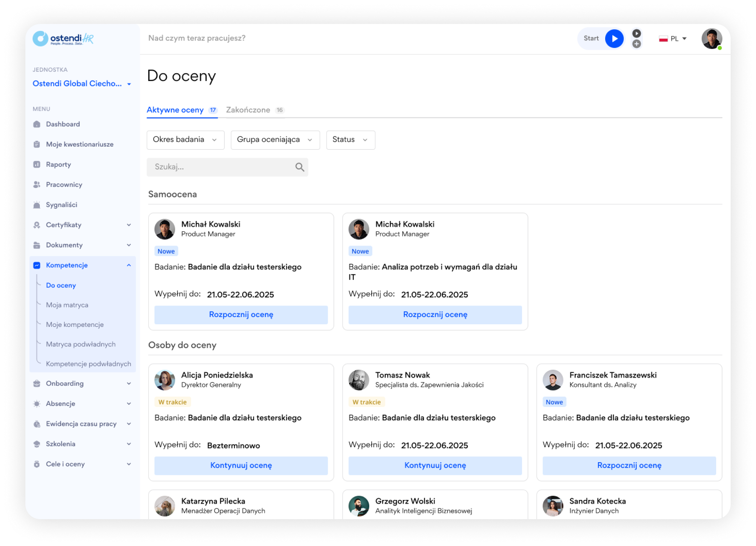Open the Grupa oceniająca filter dropdown
This screenshot has height=546, width=756.
(x=275, y=140)
